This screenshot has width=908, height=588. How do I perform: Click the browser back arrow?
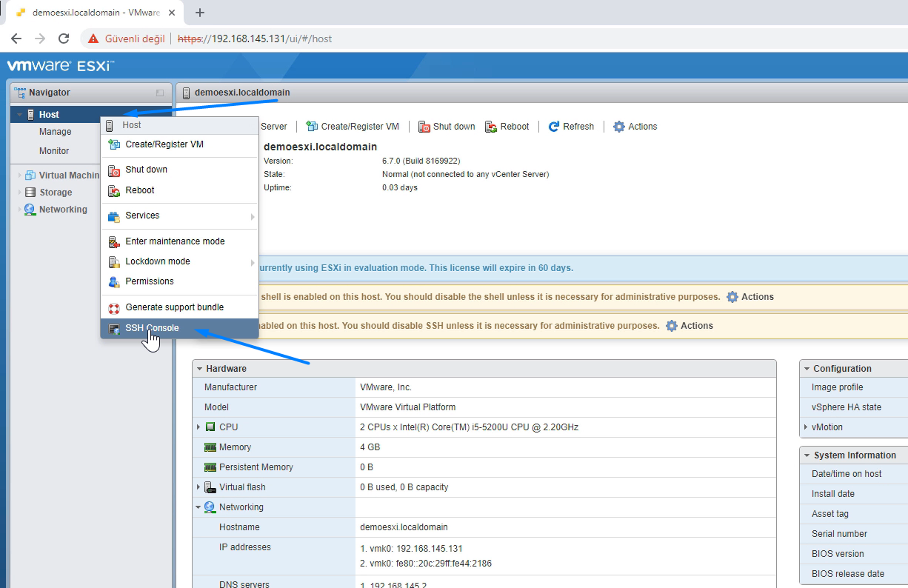pyautogui.click(x=16, y=39)
